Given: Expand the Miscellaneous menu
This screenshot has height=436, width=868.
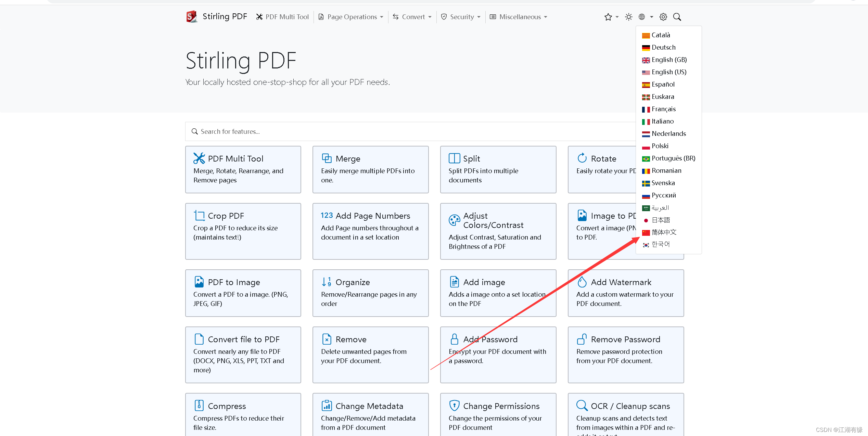Looking at the screenshot, I should (x=519, y=17).
